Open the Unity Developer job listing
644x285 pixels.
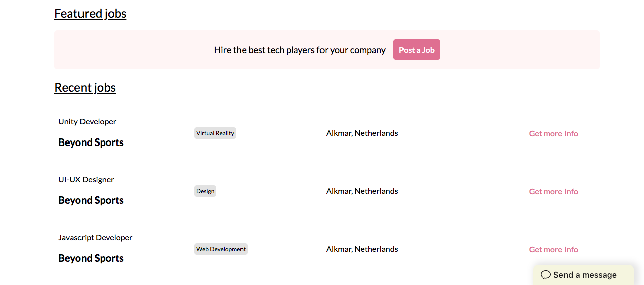click(x=87, y=121)
